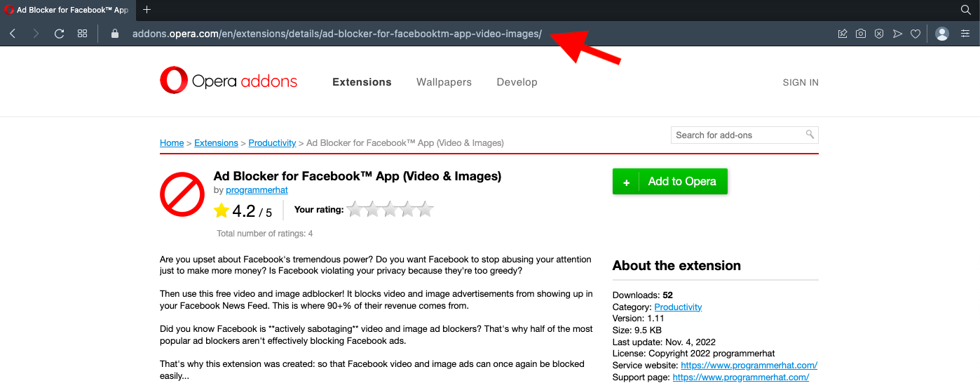
Task: Open the tab search magnifier
Action: 965,10
